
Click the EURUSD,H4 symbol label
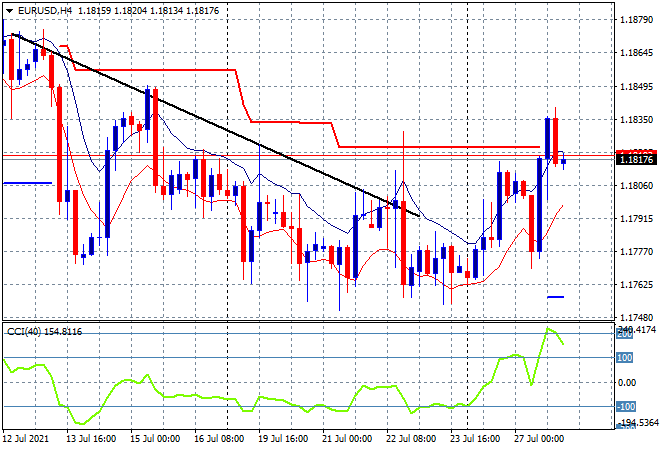45,11
